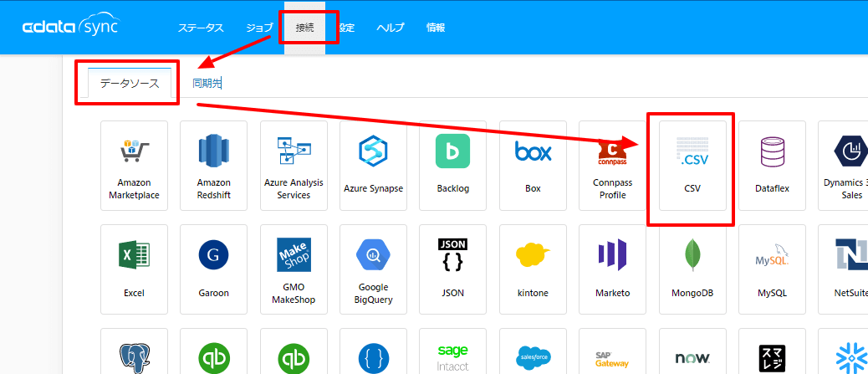Image resolution: width=868 pixels, height=374 pixels.
Task: Select the Dynamics Sales chart icon
Action: (x=850, y=151)
